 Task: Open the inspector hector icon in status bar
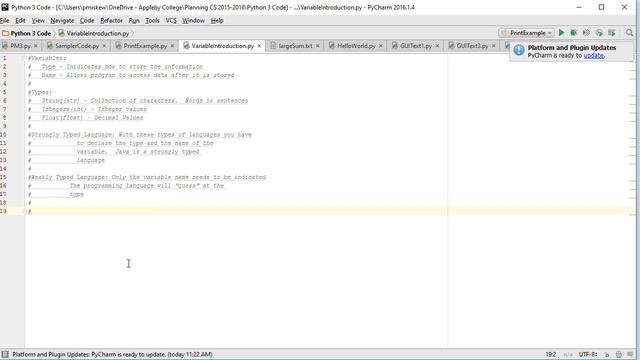pos(619,354)
